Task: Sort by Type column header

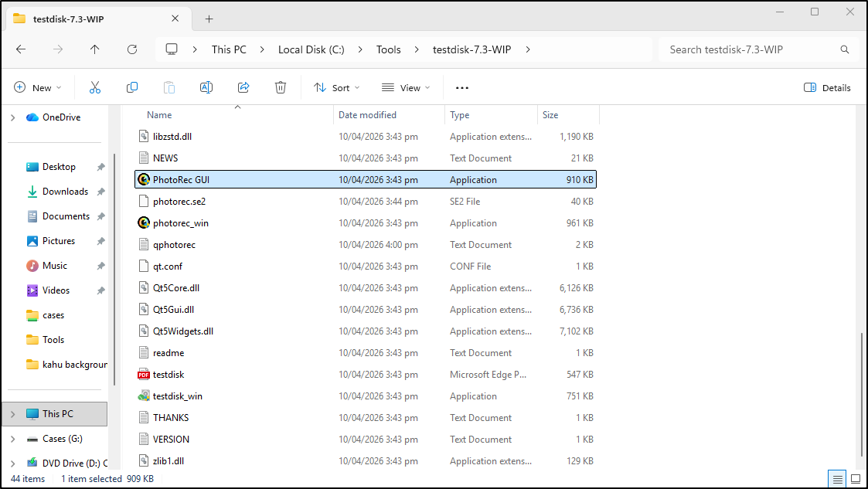Action: pyautogui.click(x=491, y=115)
